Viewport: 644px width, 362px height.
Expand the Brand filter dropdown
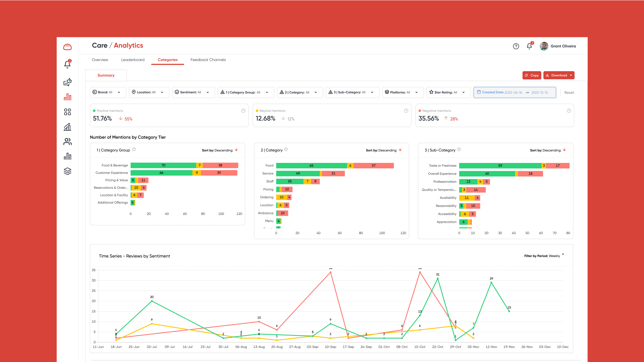coord(108,92)
